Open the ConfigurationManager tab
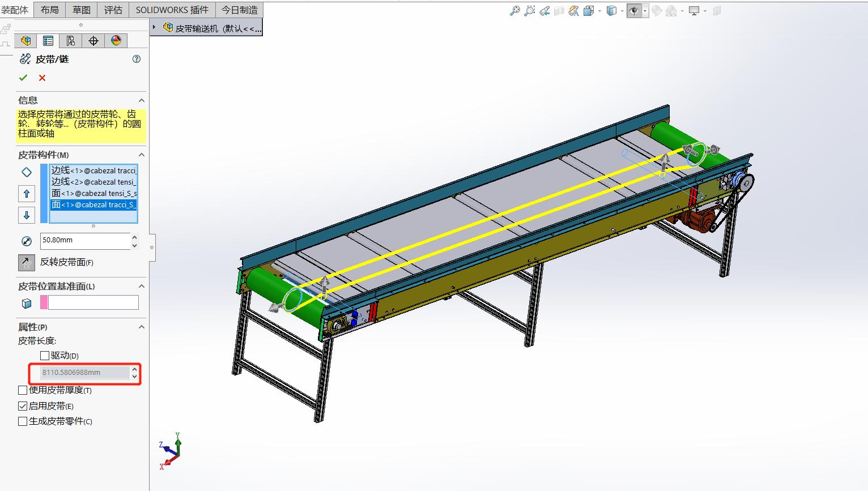Viewport: 868px width, 491px height. point(70,41)
